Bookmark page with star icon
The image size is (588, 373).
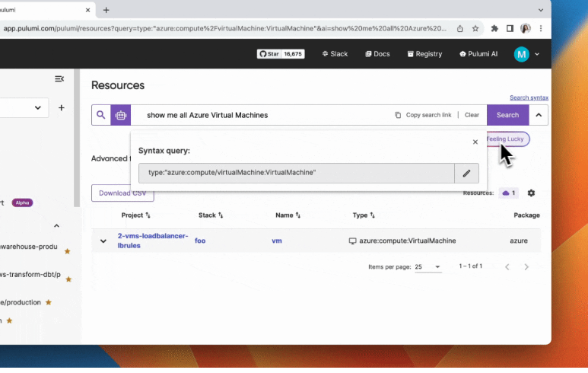[x=475, y=28]
